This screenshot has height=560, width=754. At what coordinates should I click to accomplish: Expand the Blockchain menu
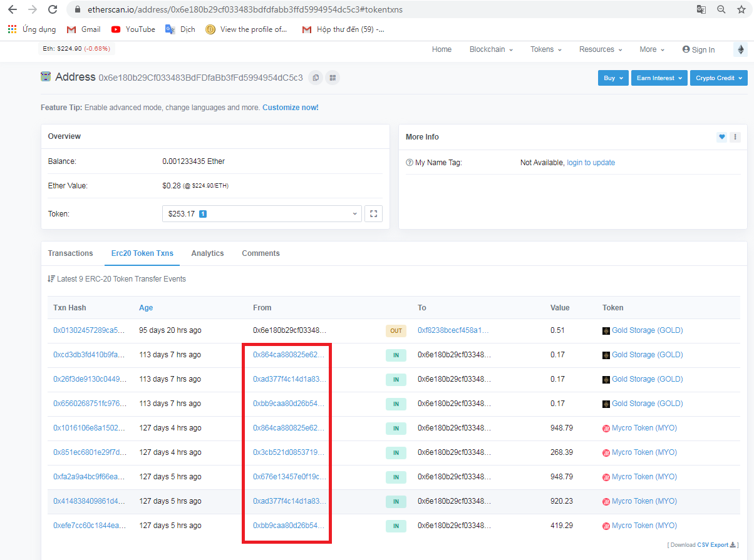coord(491,49)
